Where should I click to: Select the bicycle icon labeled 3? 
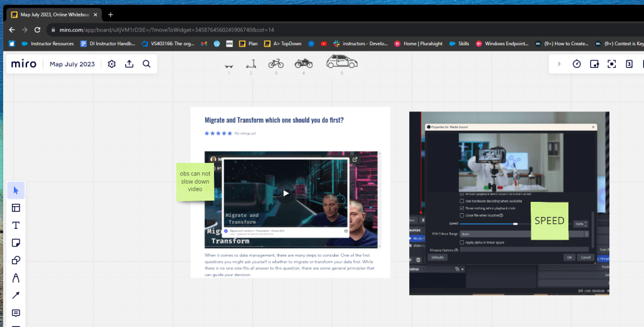click(x=276, y=63)
